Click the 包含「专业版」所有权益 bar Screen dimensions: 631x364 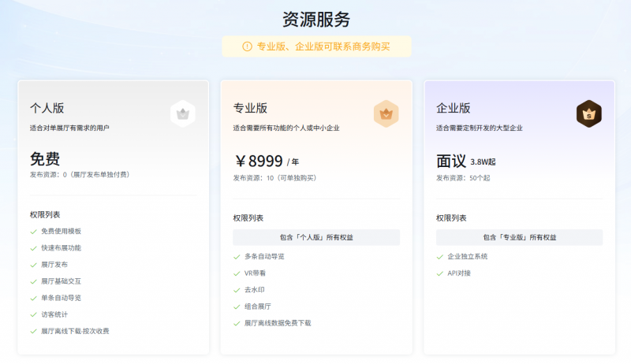click(520, 237)
